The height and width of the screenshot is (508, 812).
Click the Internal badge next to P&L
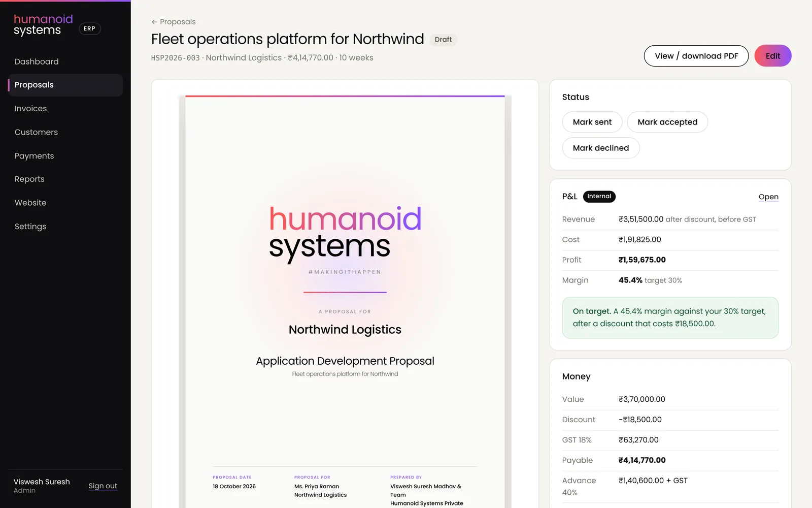(x=599, y=197)
